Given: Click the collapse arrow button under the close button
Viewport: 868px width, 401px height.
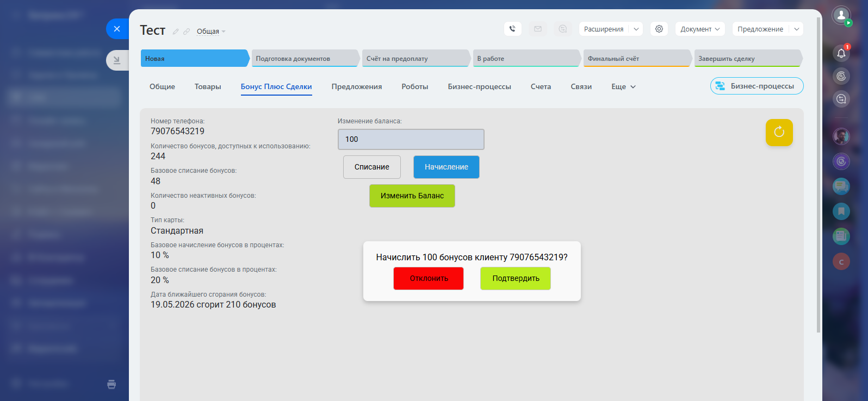Looking at the screenshot, I should (x=117, y=60).
